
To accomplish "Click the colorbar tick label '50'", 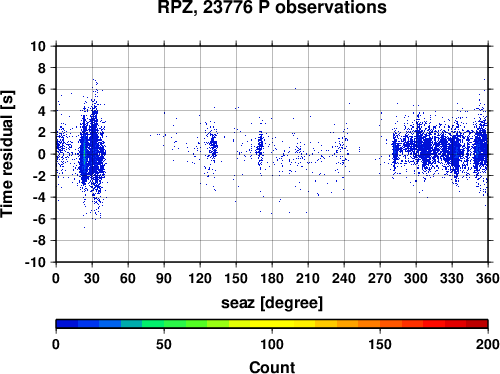I will pos(164,344).
